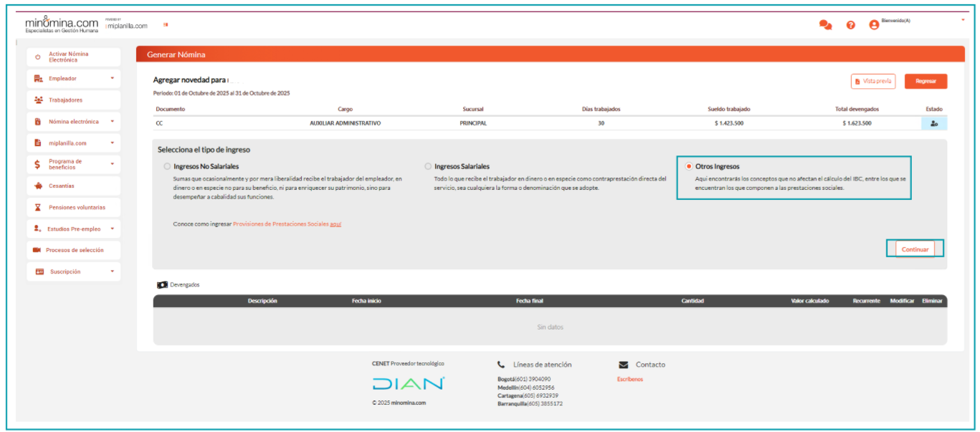Open the Trabajadores menu item
The image size is (980, 432).
click(x=65, y=100)
